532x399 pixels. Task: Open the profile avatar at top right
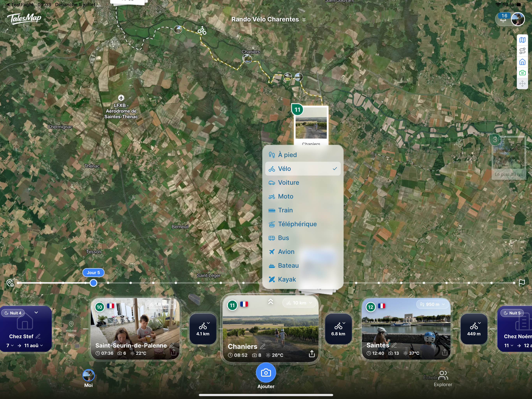click(518, 19)
